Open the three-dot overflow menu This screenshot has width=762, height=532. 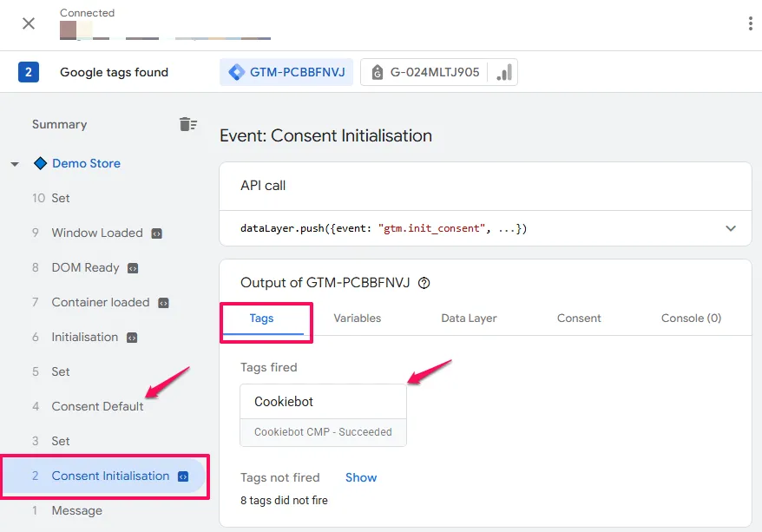tap(750, 23)
